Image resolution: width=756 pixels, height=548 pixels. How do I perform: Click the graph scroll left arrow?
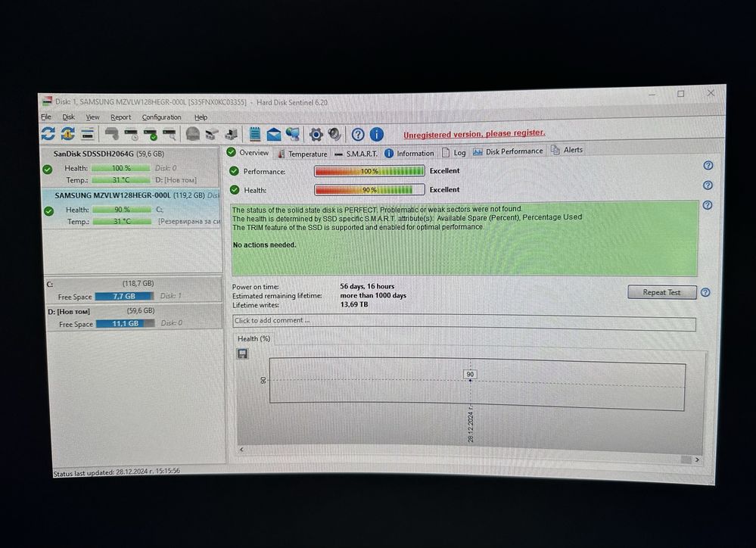click(x=241, y=449)
